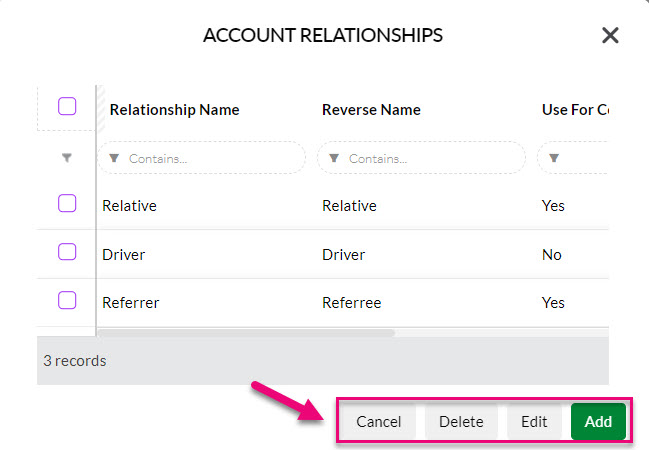The width and height of the screenshot is (649, 450).
Task: Click the funnel icon below select-all checkbox
Action: [x=67, y=158]
